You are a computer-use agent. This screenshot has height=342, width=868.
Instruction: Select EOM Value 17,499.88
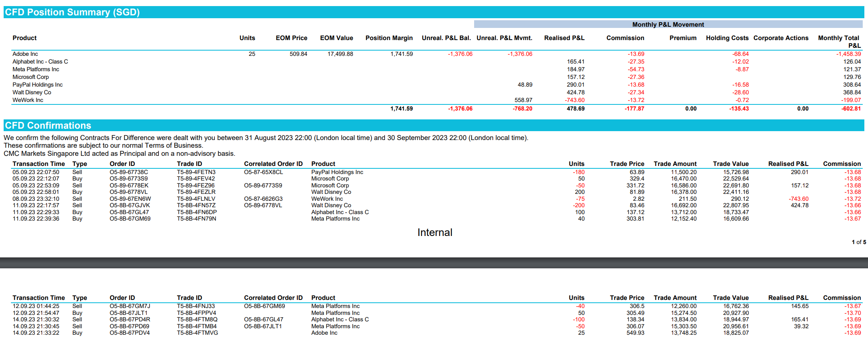click(340, 54)
